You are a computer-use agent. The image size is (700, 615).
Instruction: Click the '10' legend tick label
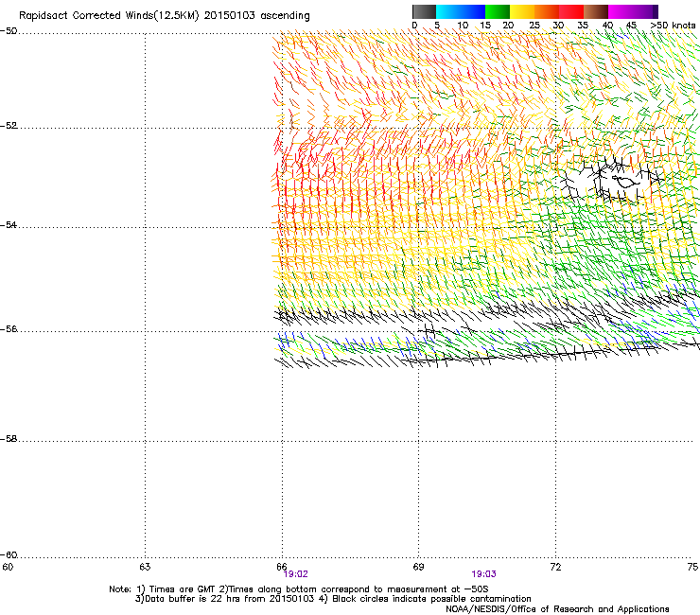point(463,26)
